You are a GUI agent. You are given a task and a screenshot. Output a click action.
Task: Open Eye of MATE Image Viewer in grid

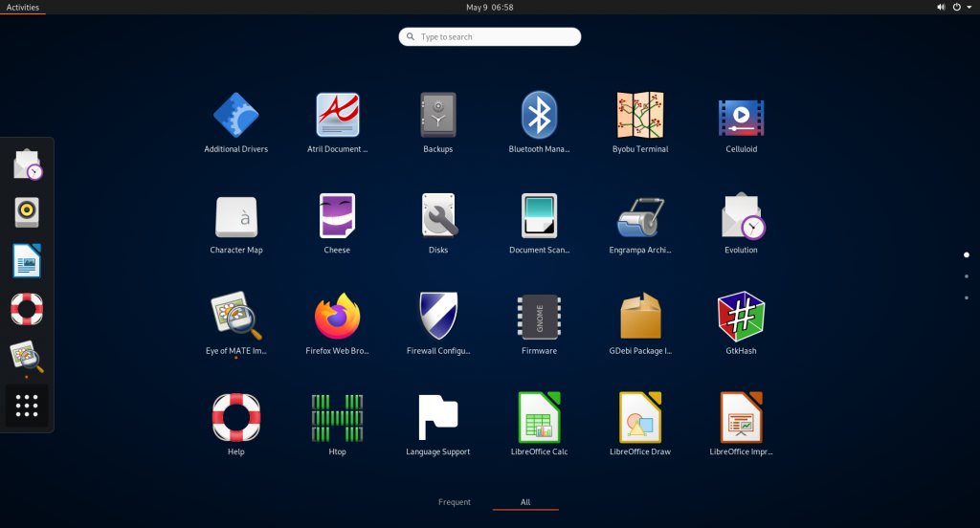click(235, 323)
